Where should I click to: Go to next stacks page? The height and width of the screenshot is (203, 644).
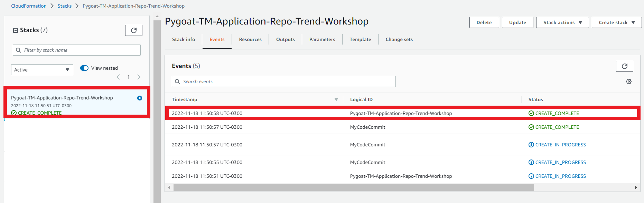[x=139, y=77]
